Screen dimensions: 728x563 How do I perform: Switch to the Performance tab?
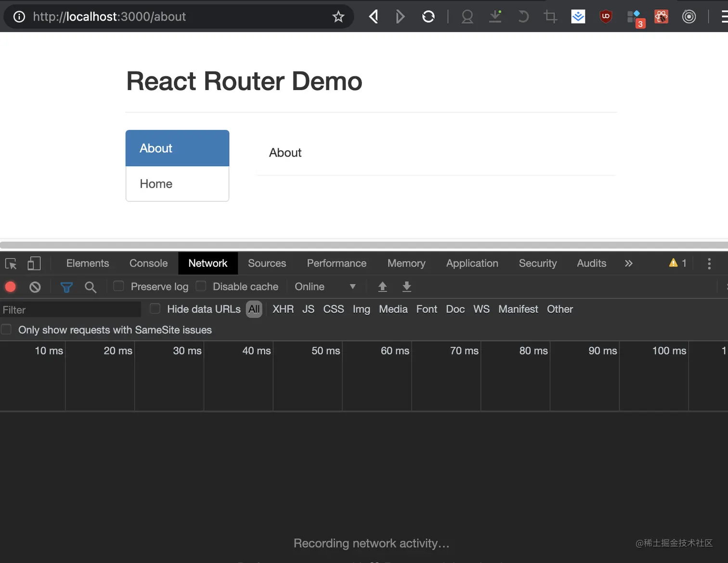pyautogui.click(x=337, y=263)
